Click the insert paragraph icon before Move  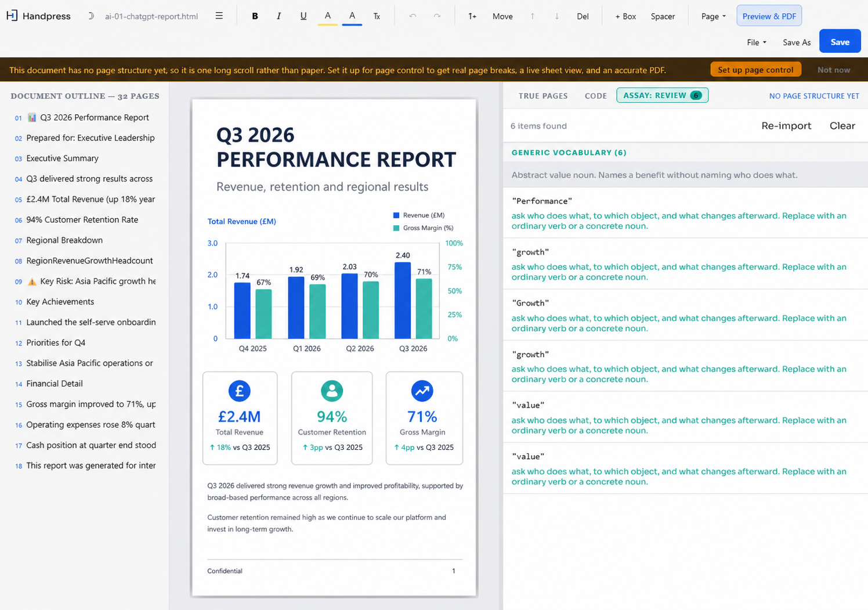pos(472,16)
